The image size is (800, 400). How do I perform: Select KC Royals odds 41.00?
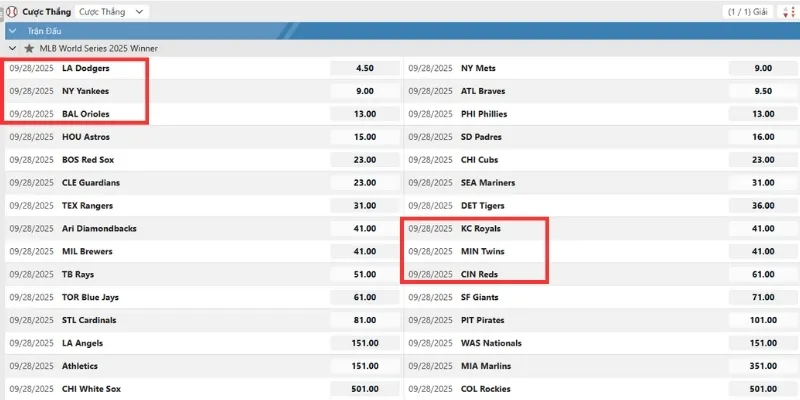tap(763, 229)
